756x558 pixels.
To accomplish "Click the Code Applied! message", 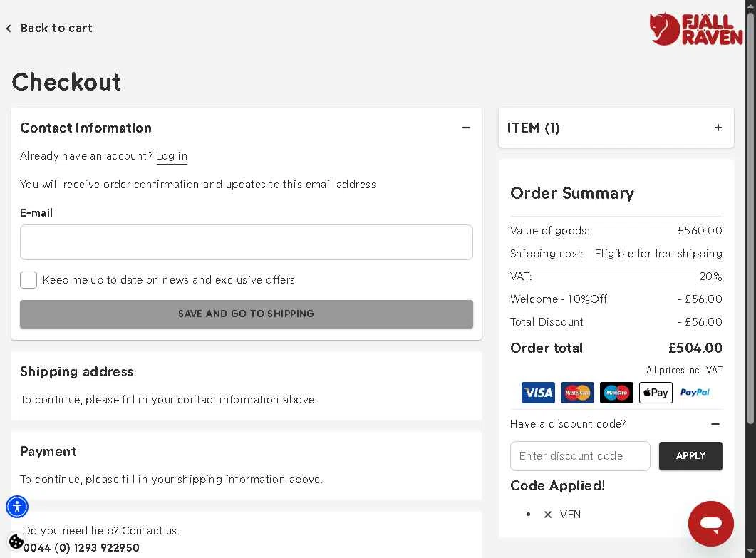I will 557,485.
